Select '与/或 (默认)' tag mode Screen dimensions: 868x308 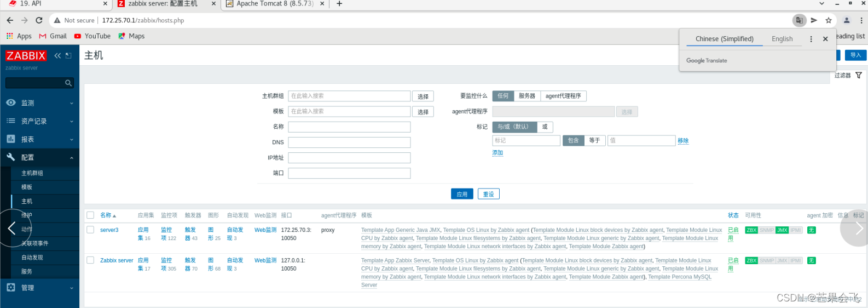coord(514,127)
